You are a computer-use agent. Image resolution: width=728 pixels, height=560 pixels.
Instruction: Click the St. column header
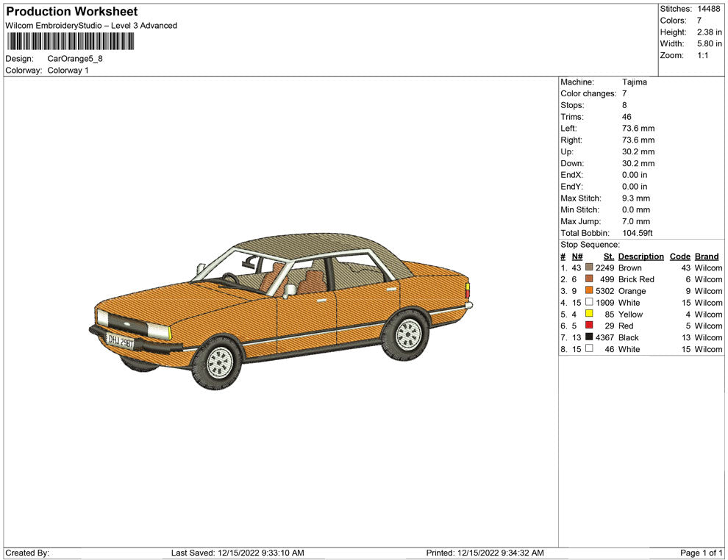click(x=608, y=256)
